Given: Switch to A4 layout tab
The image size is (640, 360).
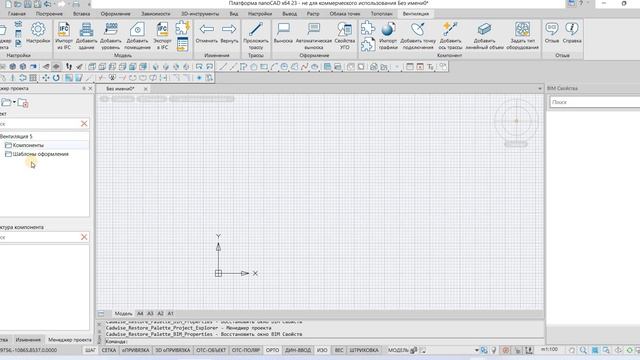Looking at the screenshot, I should [x=140, y=313].
